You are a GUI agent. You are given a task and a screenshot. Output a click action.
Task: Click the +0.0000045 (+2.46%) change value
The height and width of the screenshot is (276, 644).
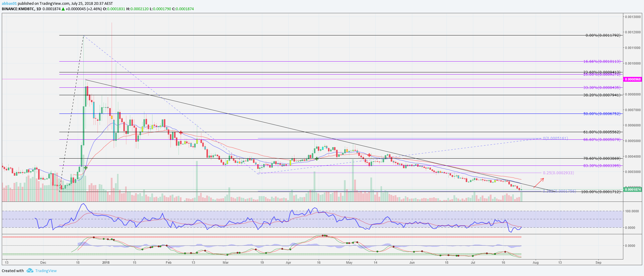coord(84,9)
